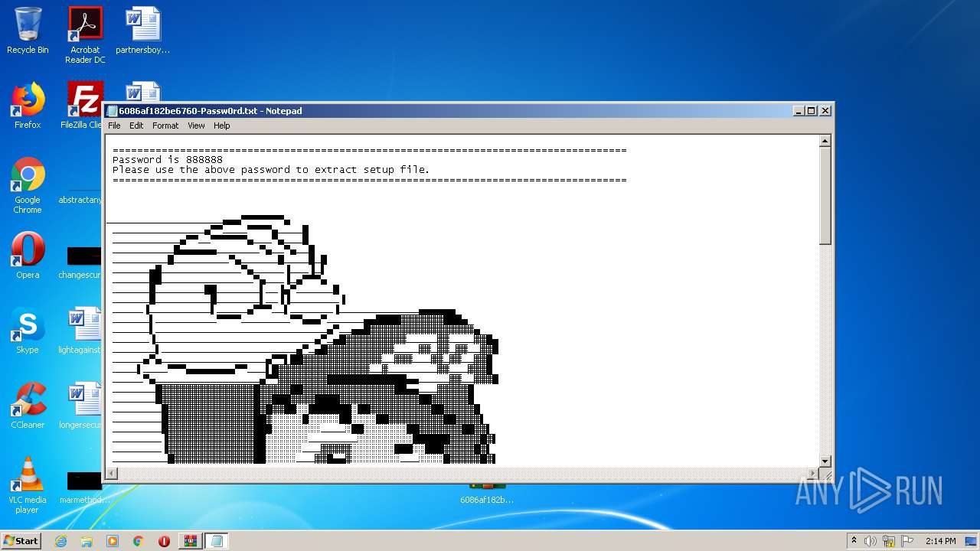Select the 6086af182b desktop file icon
The image size is (980, 551).
[487, 494]
